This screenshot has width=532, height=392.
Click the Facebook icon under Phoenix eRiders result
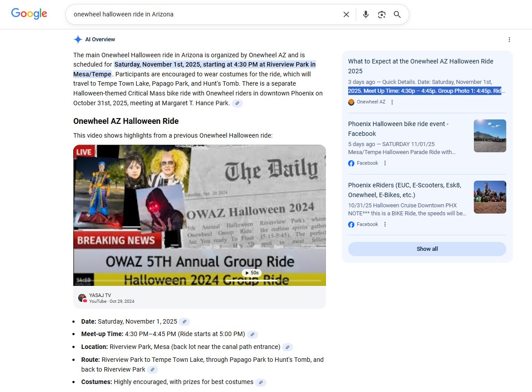pyautogui.click(x=351, y=225)
